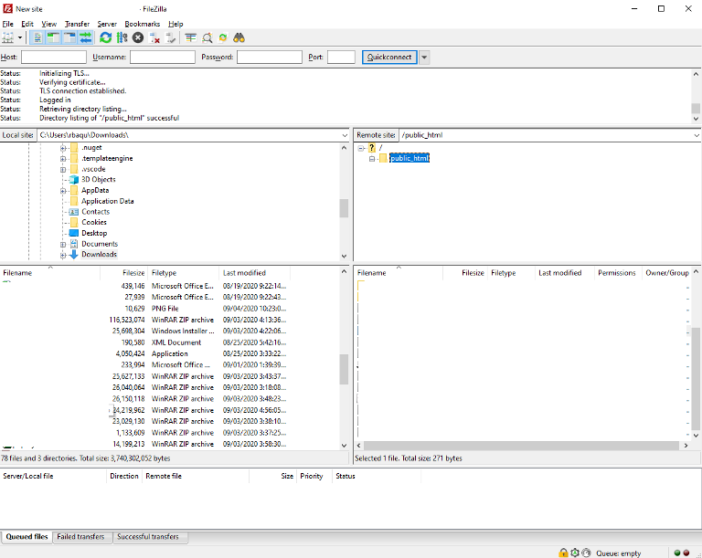This screenshot has width=702, height=558.
Task: Click the local file list vertical scrollbar
Action: [x=344, y=369]
